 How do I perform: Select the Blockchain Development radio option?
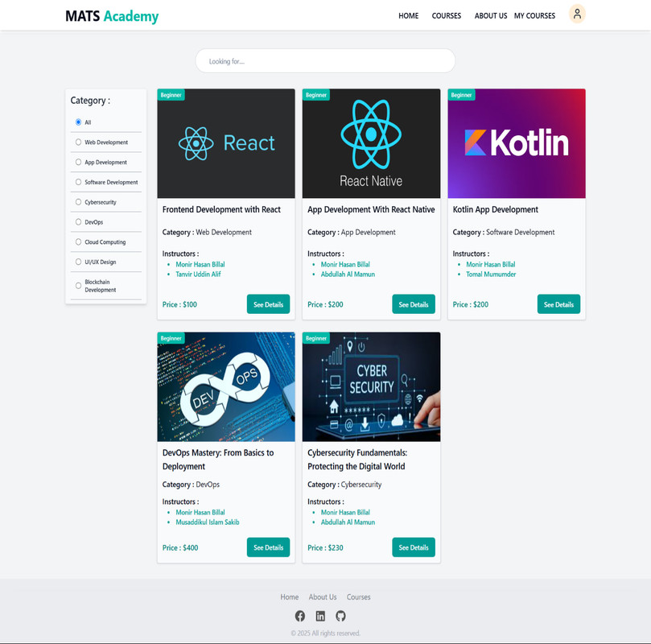tap(78, 286)
